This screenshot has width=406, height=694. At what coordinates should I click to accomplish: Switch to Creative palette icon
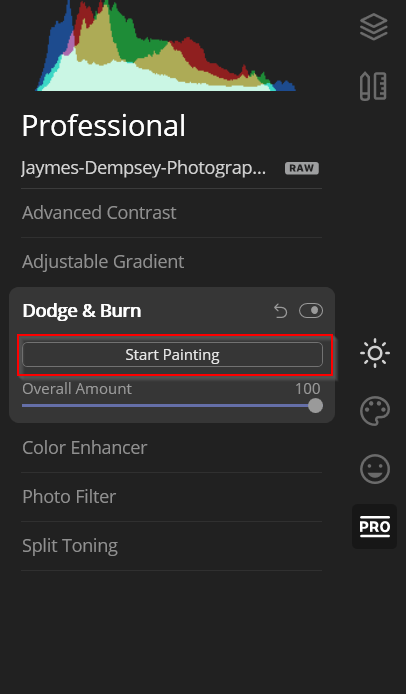(x=375, y=411)
